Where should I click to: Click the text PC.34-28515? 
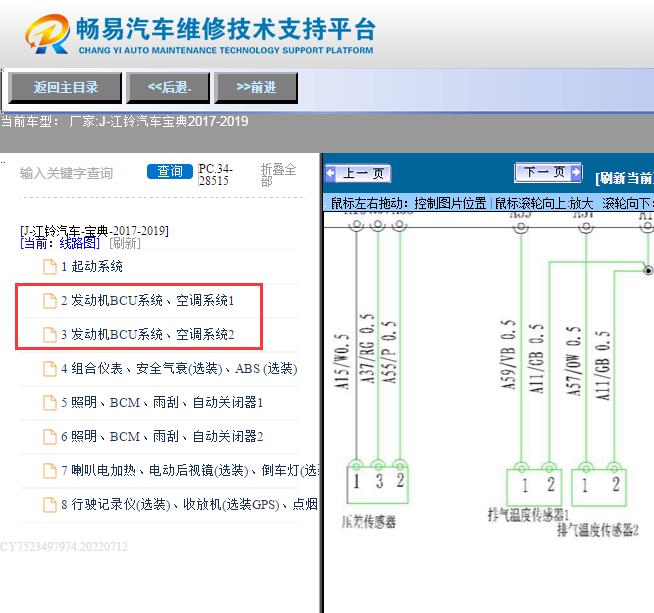[x=215, y=175]
